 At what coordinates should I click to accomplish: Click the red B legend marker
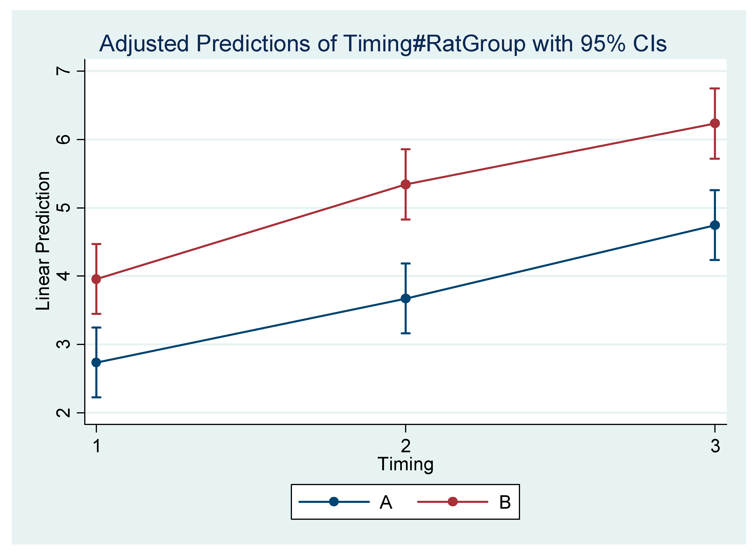click(x=452, y=501)
